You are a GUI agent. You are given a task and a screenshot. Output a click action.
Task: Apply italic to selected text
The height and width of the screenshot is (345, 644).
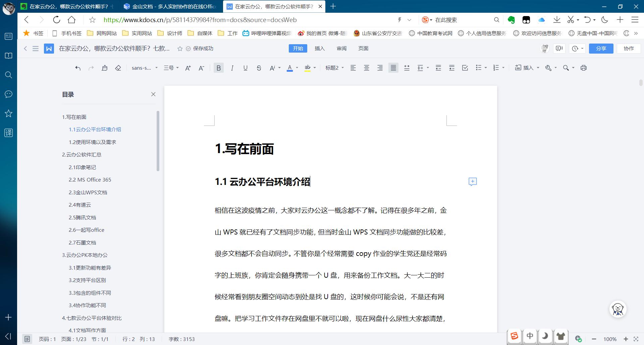tap(232, 68)
